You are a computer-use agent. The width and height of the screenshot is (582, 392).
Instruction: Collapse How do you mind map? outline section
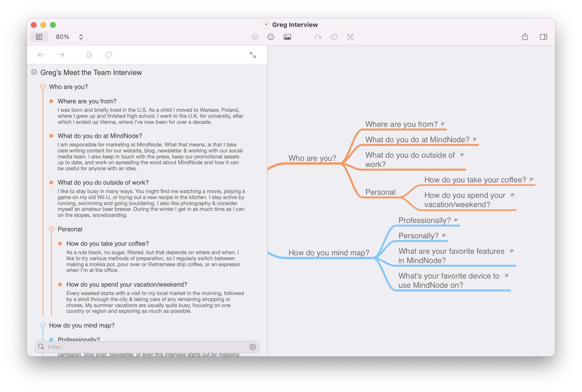43,325
